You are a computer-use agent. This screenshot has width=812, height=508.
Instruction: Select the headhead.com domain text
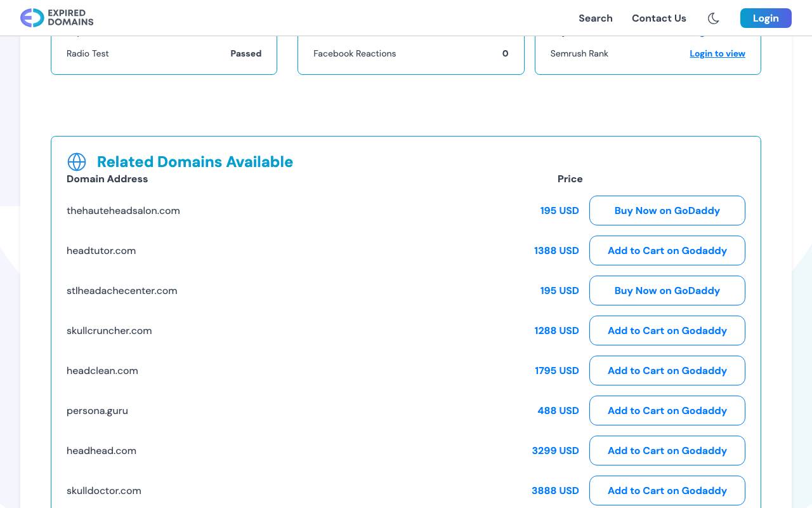tap(101, 450)
